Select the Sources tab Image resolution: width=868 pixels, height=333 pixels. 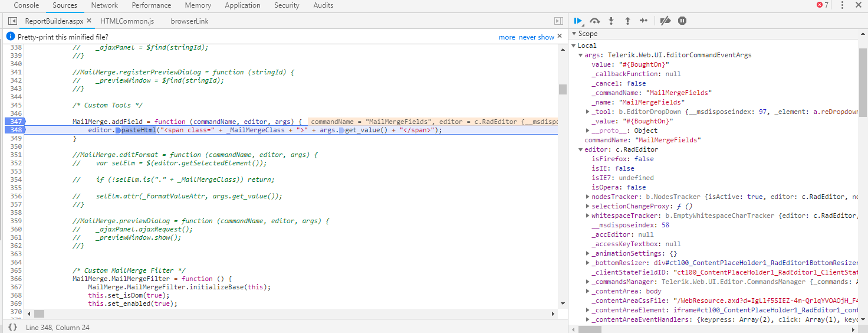(x=65, y=5)
